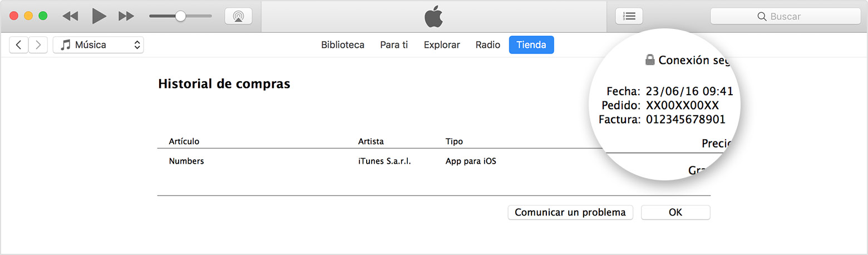Select the Tienda tab

pos(531,45)
